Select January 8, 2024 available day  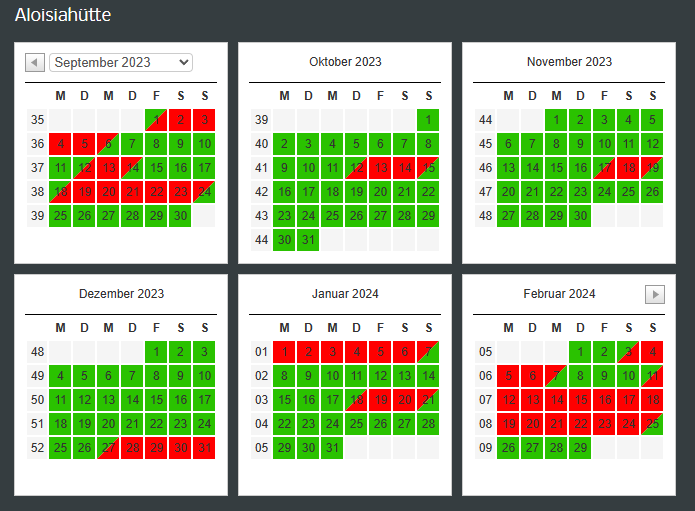coord(284,376)
